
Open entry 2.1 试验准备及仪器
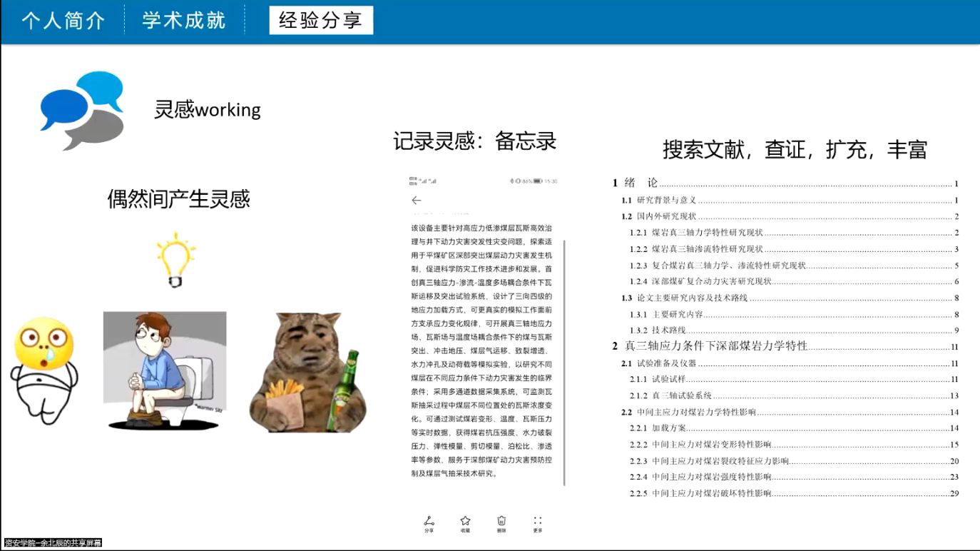pyautogui.click(x=790, y=363)
